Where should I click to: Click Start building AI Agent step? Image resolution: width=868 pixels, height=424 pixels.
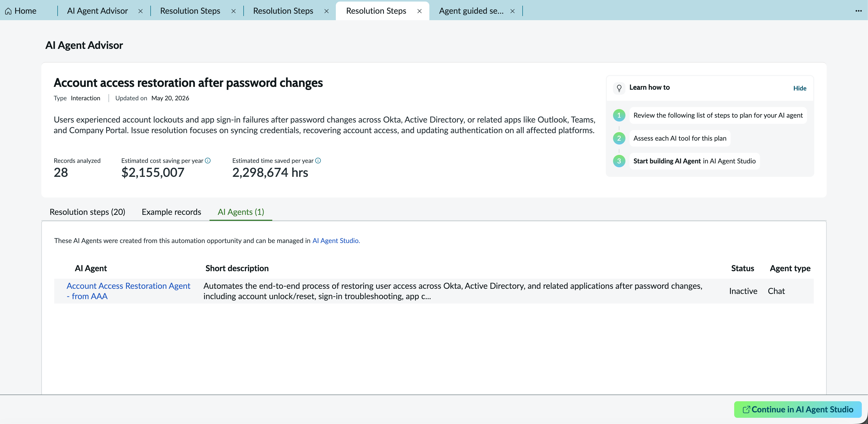coord(694,161)
